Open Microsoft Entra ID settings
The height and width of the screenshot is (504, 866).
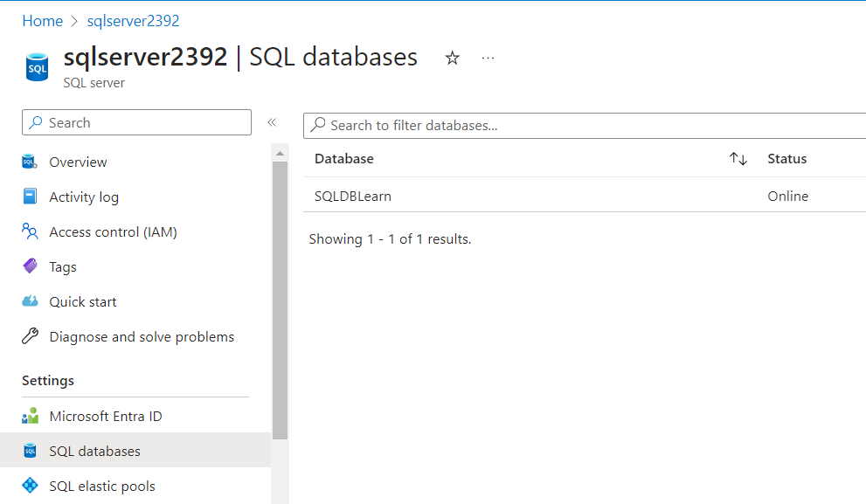tap(106, 417)
